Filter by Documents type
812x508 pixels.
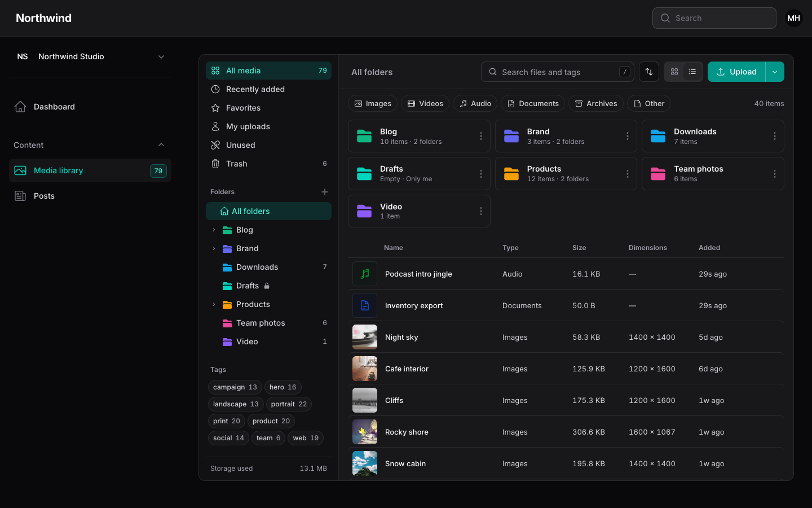tap(533, 103)
